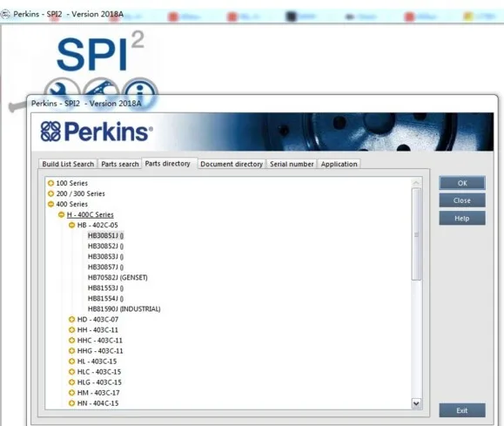The image size is (504, 426).
Task: Click the Close button
Action: coord(462,200)
